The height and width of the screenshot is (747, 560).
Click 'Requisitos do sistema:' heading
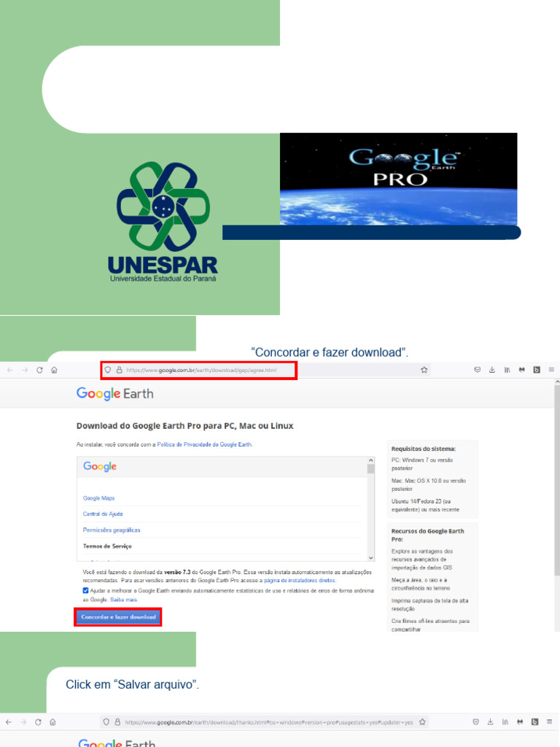(x=424, y=449)
